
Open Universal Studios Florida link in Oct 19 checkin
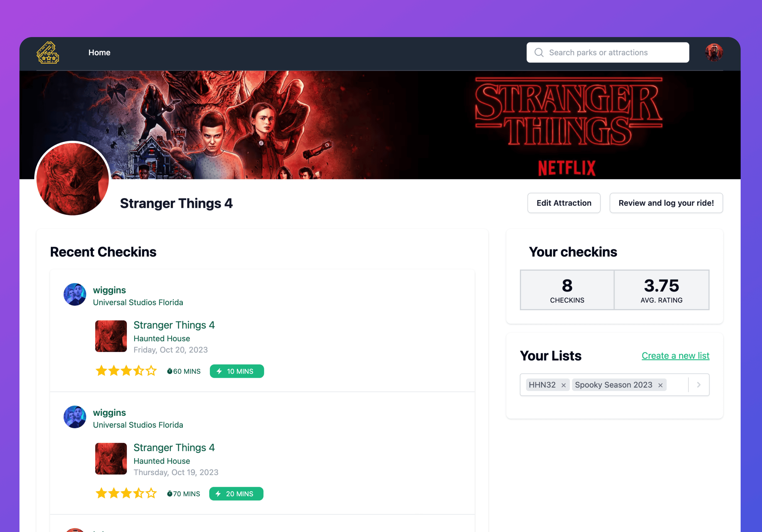[x=138, y=425]
